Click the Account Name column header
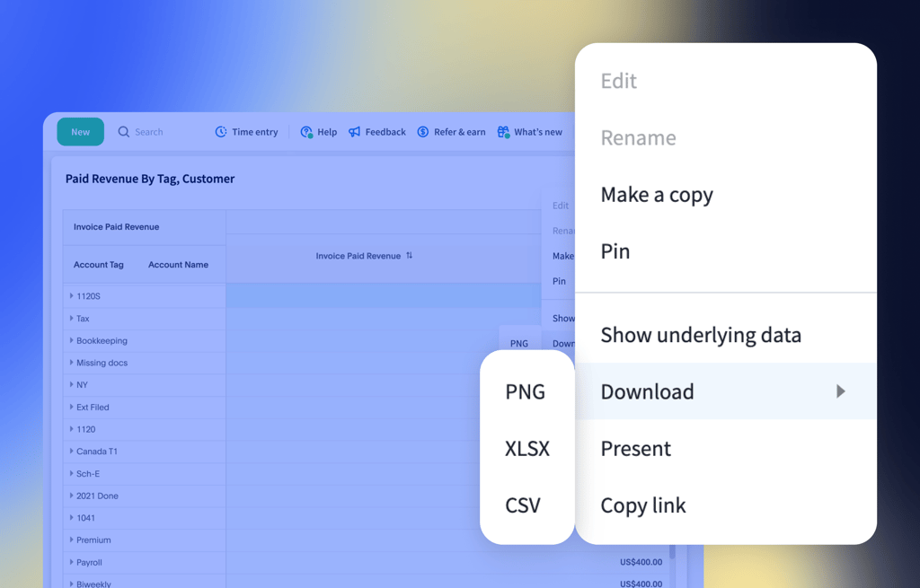Viewport: 920px width, 588px height. (x=178, y=265)
